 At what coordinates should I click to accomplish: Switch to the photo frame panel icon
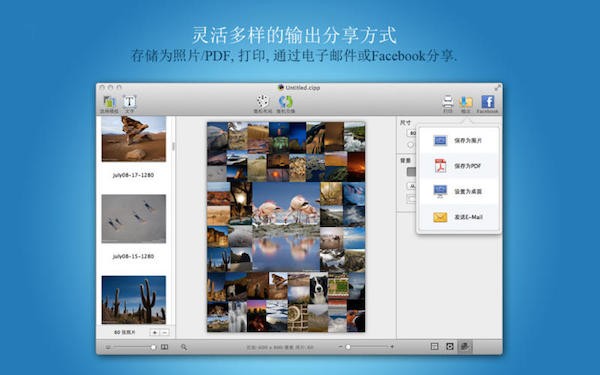450,346
